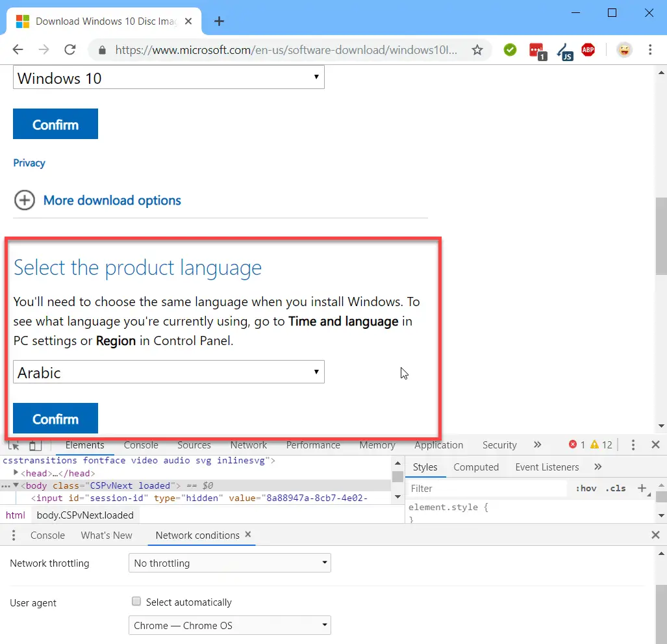Focus the Styles Filter field
This screenshot has height=644, width=667.
487,489
